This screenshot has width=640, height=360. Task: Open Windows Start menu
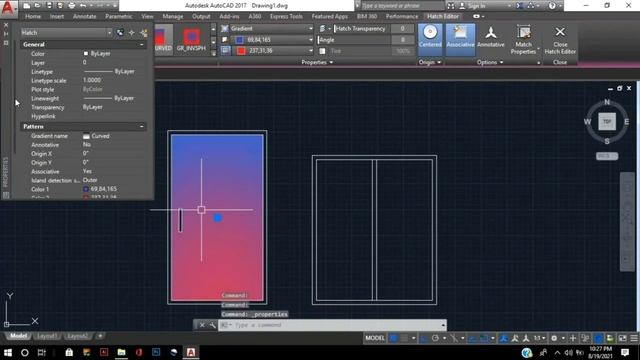click(8, 352)
